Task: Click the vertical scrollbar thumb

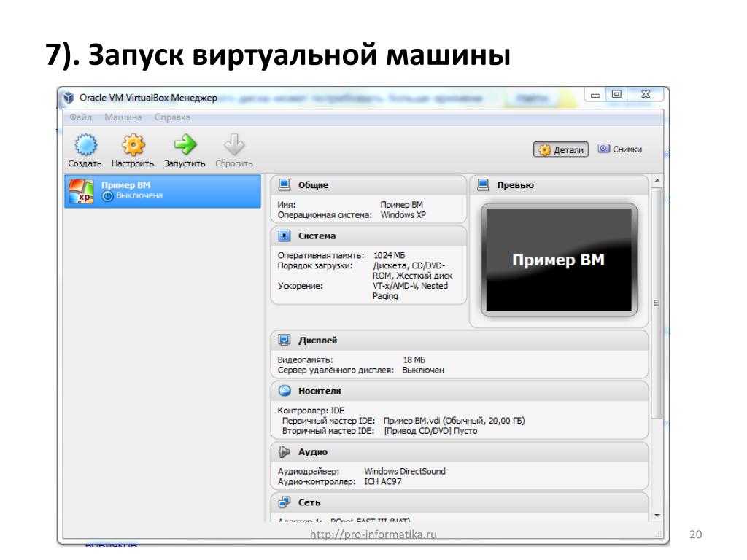Action: pos(657,303)
